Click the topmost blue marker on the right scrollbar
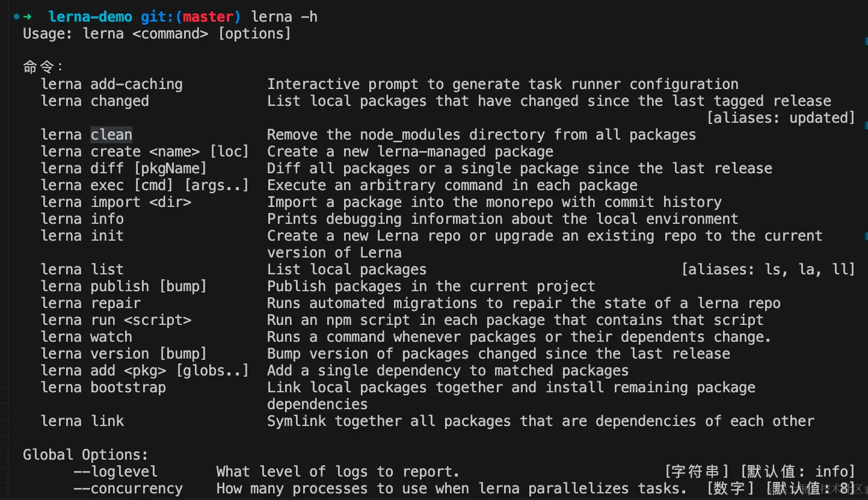 pyautogui.click(x=866, y=41)
